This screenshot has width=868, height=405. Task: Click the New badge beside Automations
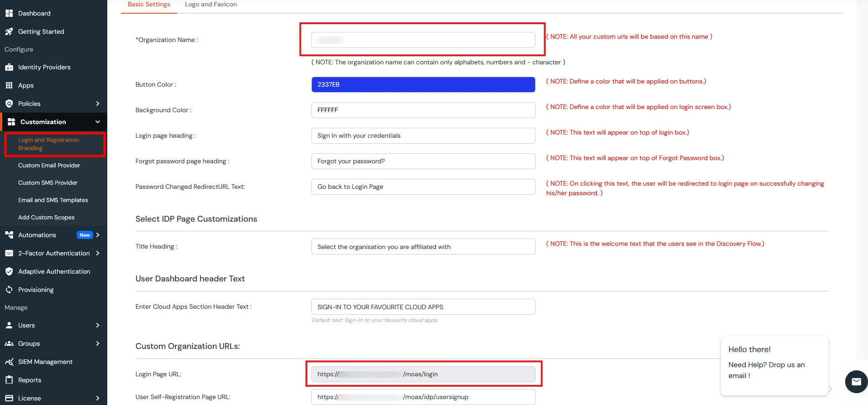[84, 235]
